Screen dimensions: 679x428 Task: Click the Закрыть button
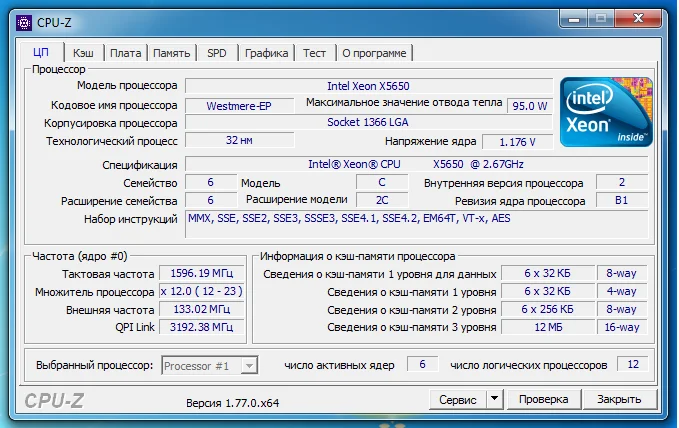(619, 399)
